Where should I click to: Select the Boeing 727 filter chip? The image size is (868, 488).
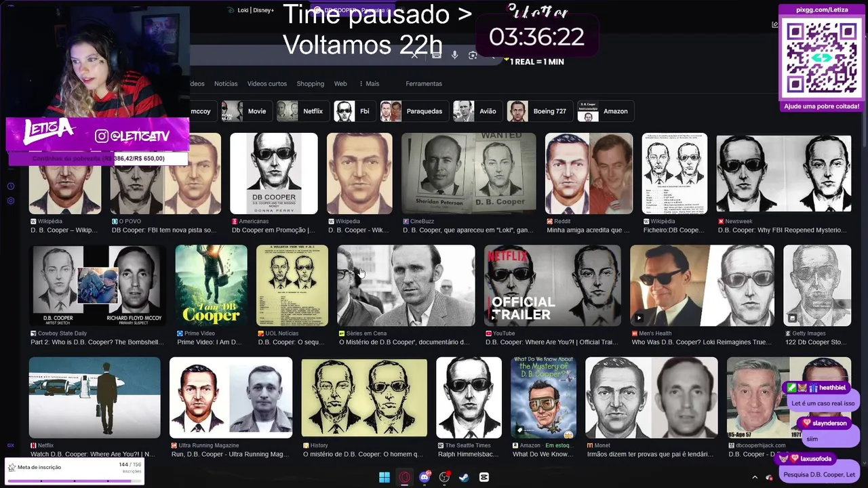(x=538, y=111)
